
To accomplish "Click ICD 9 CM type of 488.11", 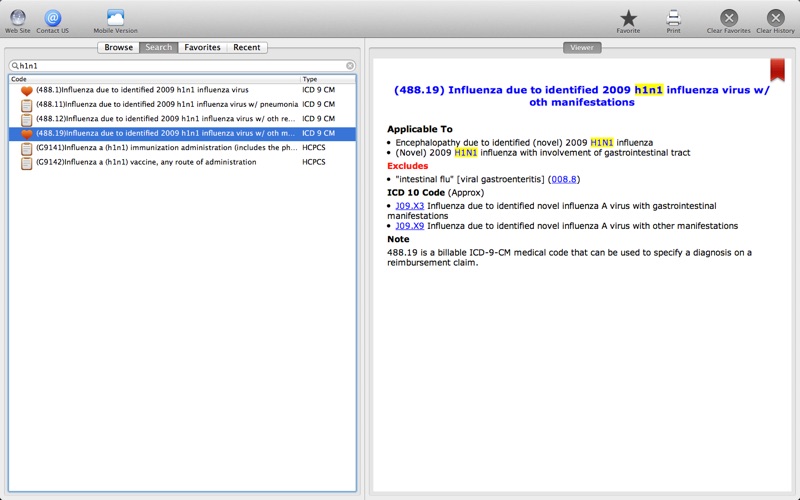I will (x=318, y=104).
